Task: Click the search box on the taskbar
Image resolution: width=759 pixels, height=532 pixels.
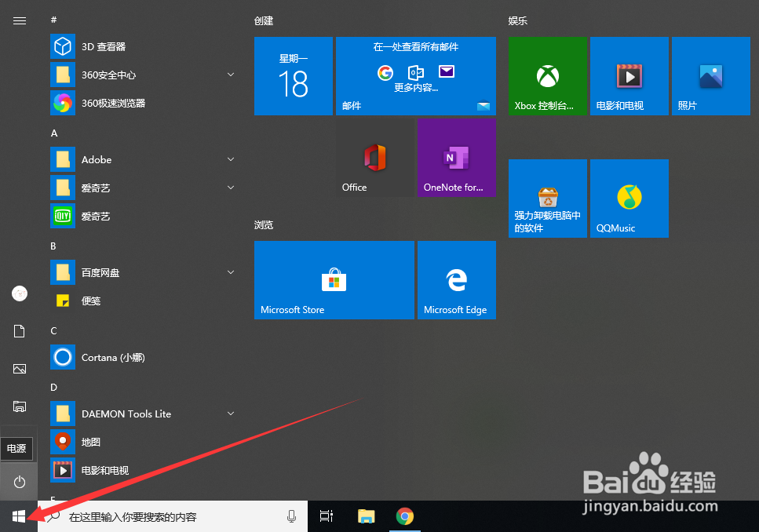Action: [173, 516]
